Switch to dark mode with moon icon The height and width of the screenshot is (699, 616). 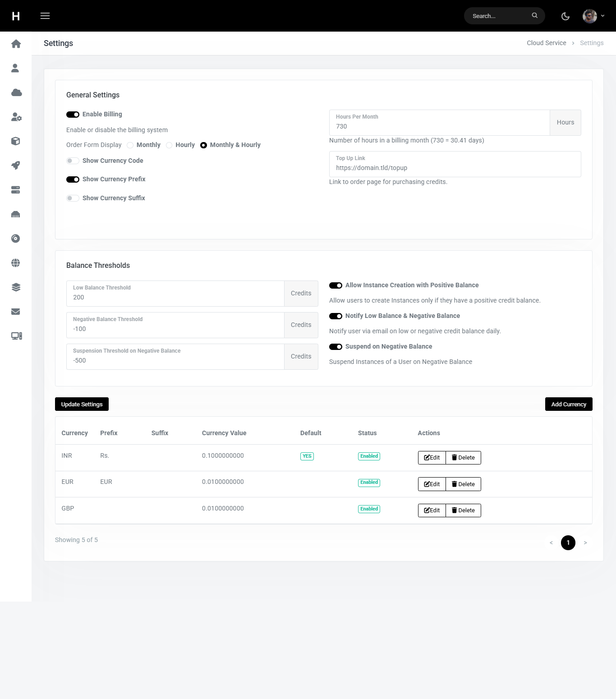[565, 16]
